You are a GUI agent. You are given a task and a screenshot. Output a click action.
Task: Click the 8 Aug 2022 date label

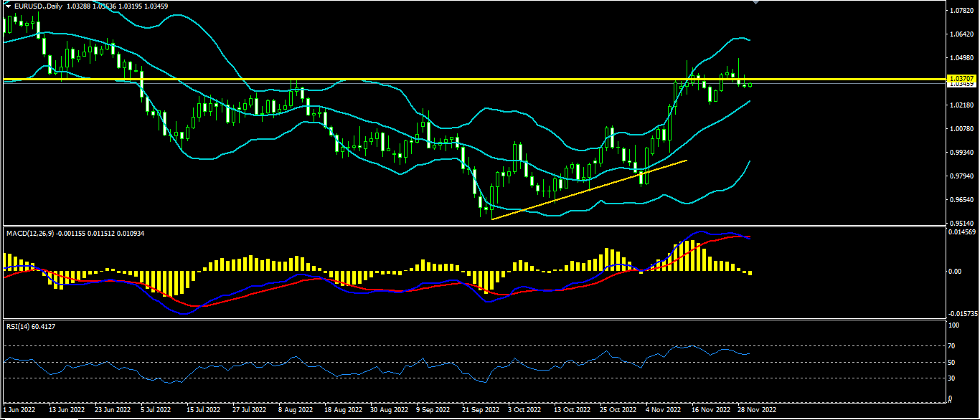[x=296, y=411]
